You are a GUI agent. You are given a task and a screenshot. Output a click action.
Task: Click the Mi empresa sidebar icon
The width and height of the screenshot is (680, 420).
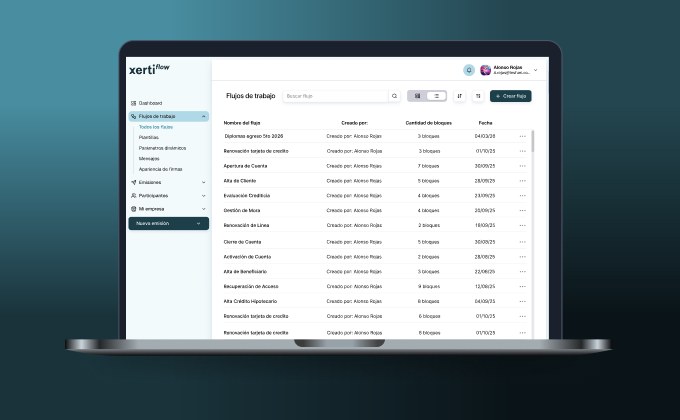pos(134,209)
